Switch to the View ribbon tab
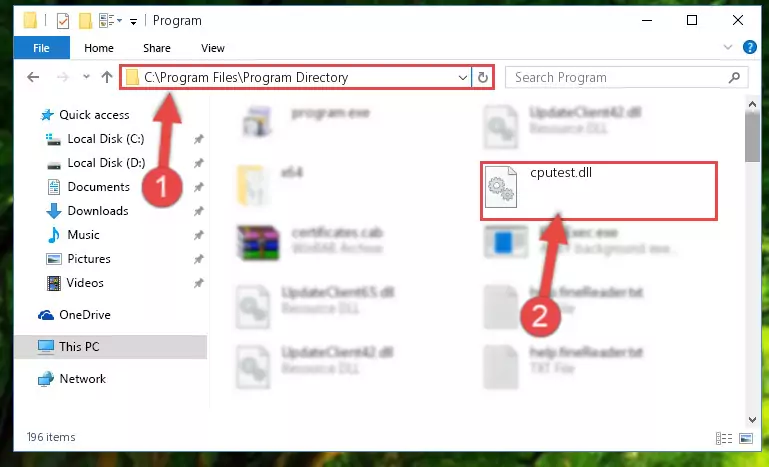769x467 pixels. click(x=213, y=48)
